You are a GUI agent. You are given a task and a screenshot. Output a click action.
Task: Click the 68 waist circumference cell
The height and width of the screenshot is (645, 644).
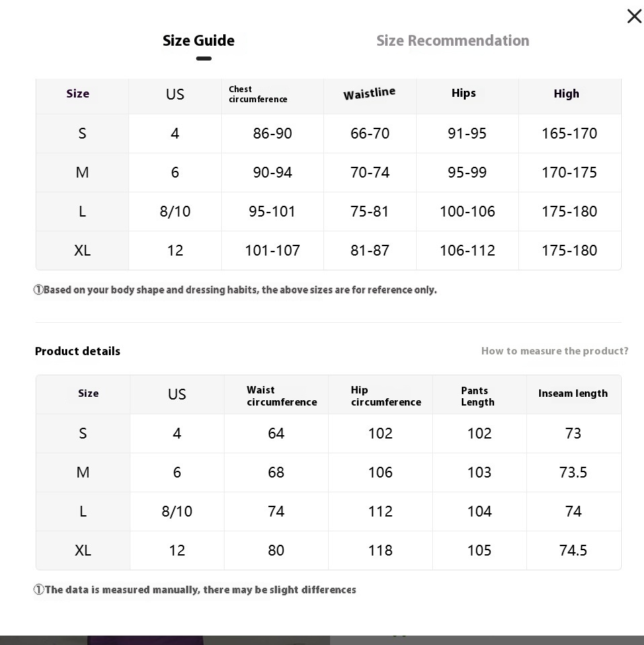coord(276,472)
